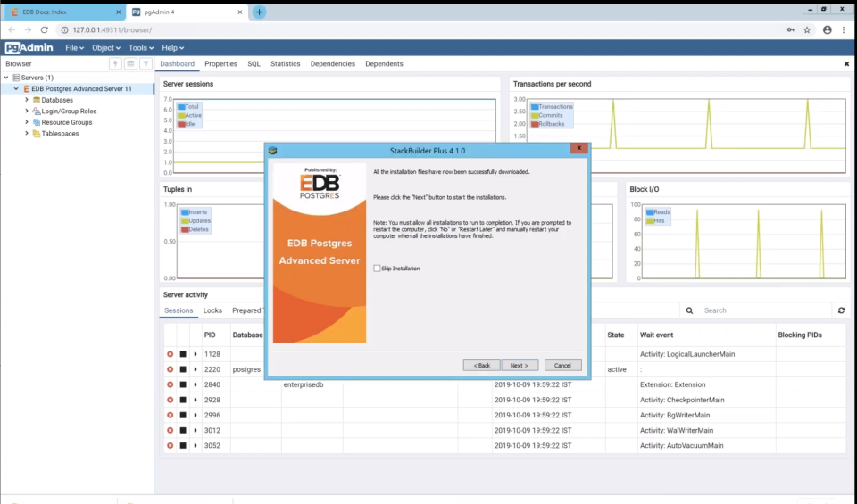Click the Databases icon in browser tree

point(37,100)
